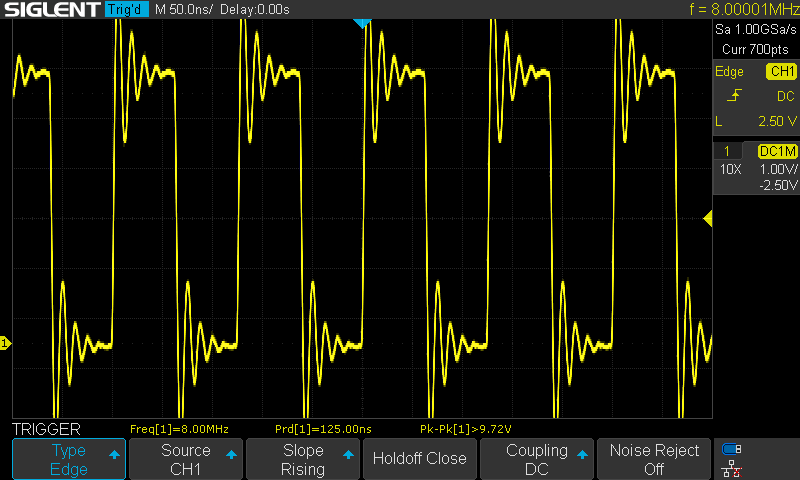This screenshot has height=480, width=800.
Task: Click the USB device status icon
Action: pyautogui.click(x=732, y=449)
